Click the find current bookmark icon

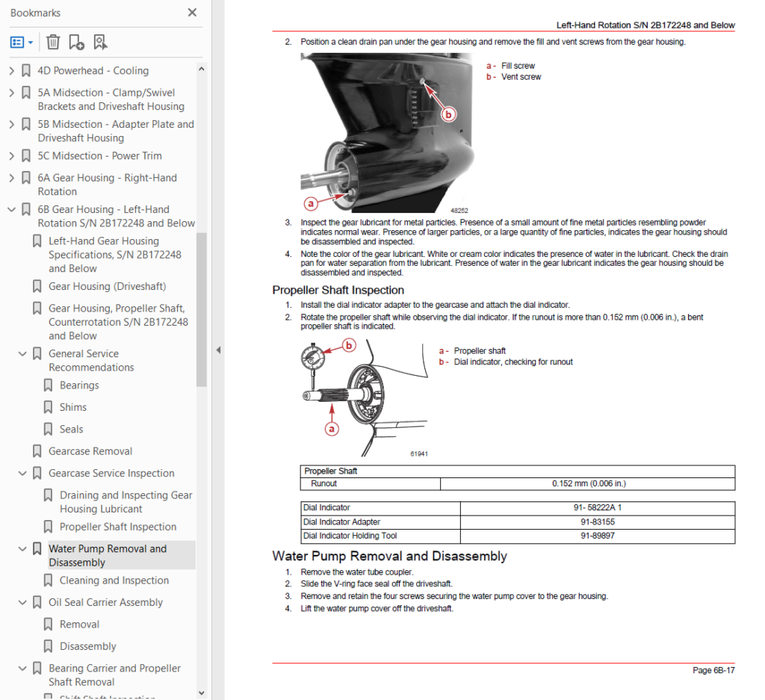pos(101,43)
